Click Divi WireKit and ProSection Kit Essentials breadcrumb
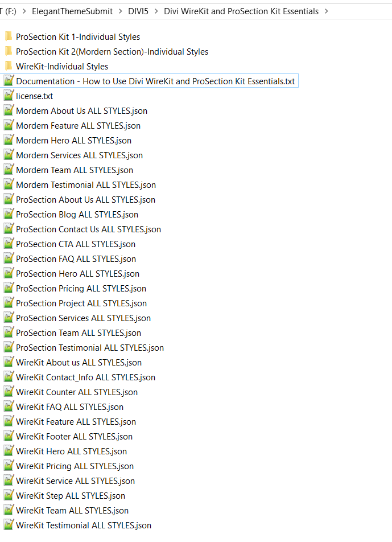This screenshot has height=542, width=392. click(x=241, y=11)
